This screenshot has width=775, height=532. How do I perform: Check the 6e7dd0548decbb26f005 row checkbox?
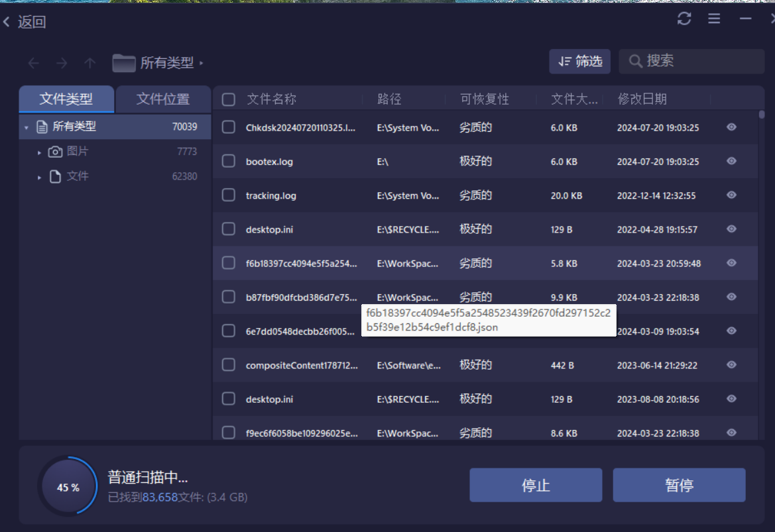click(x=228, y=331)
